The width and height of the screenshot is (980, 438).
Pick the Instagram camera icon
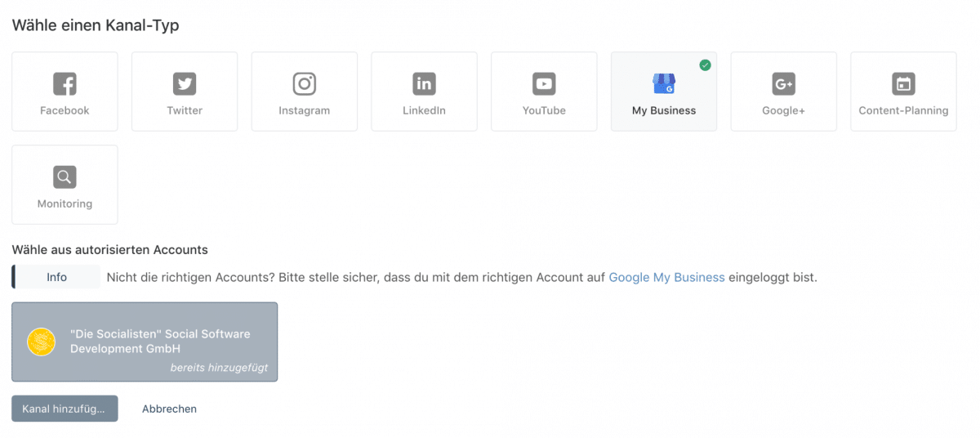pos(305,83)
